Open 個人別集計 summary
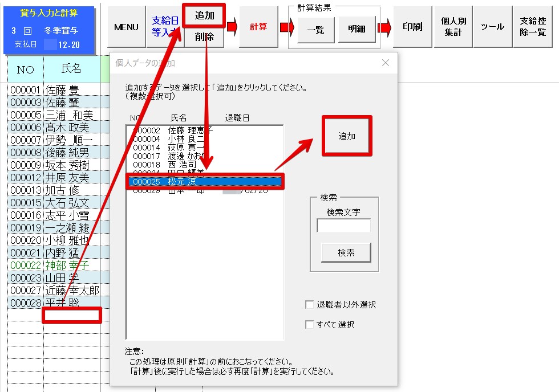This screenshot has height=392, width=559. point(453,27)
